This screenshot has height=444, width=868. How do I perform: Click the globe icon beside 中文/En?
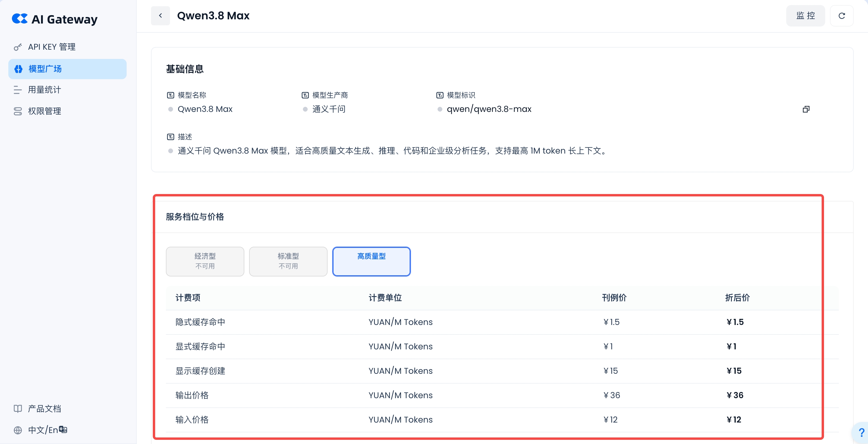18,430
